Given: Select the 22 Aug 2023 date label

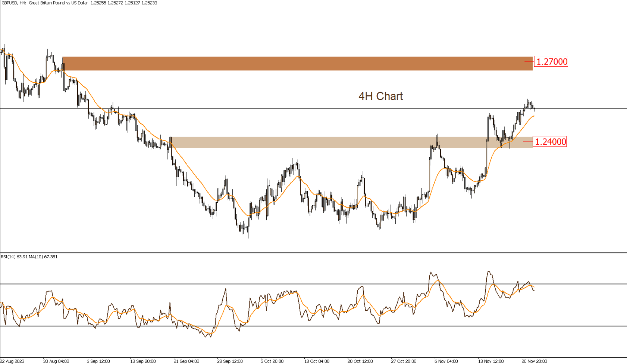Looking at the screenshot, I should pos(12,361).
